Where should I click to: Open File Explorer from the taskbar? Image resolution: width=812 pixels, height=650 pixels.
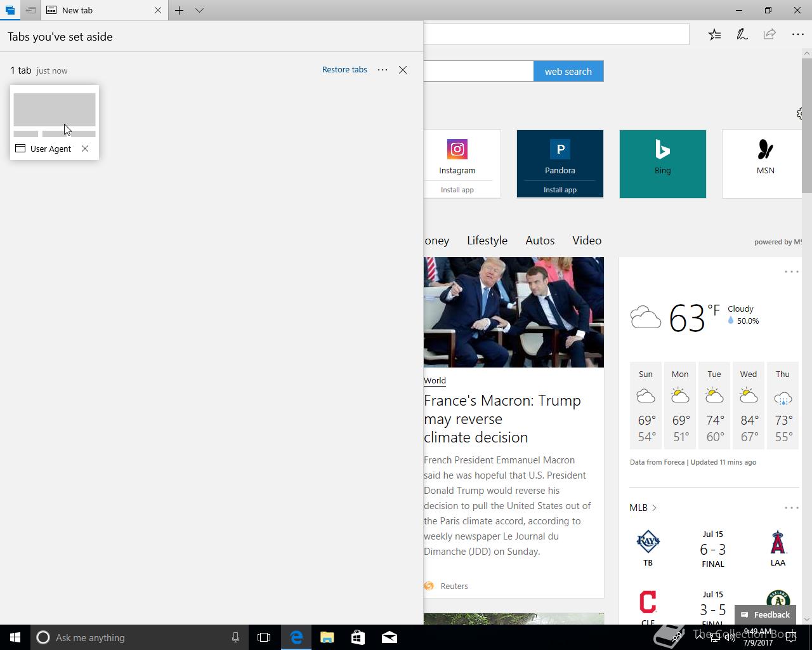tap(327, 637)
